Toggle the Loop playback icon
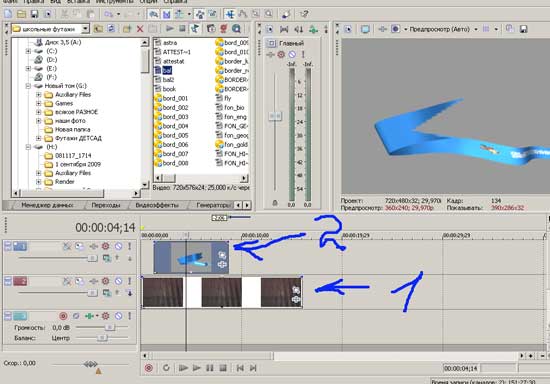Image resolution: width=550 pixels, height=384 pixels. tap(166, 368)
